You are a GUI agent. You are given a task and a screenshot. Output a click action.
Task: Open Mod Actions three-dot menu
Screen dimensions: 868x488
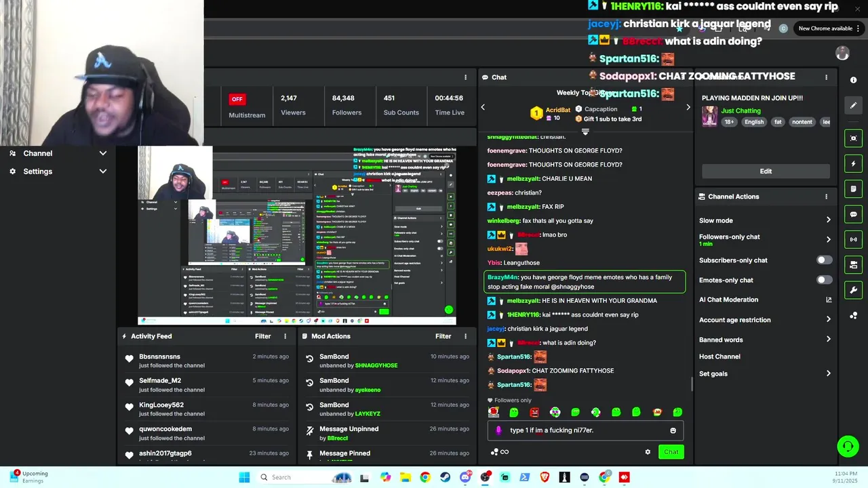click(x=465, y=336)
